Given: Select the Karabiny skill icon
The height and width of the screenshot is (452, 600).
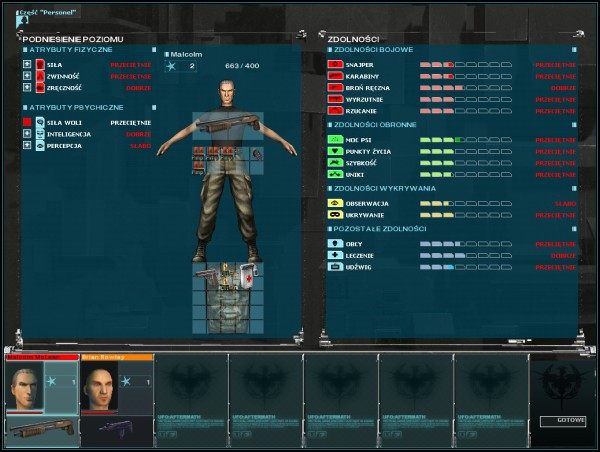Looking at the screenshot, I should click(336, 76).
